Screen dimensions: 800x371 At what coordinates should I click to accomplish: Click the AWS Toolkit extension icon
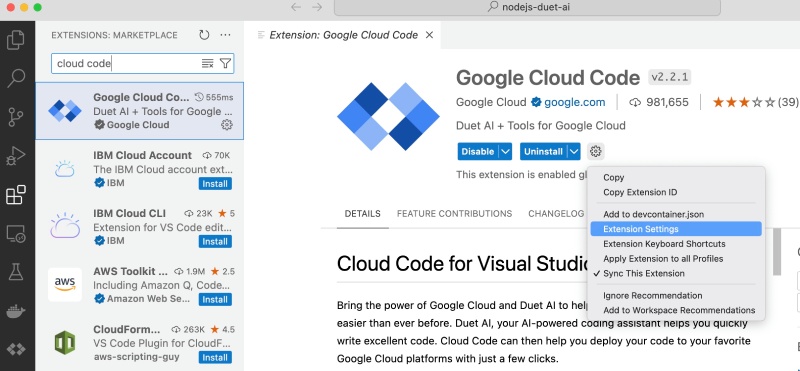tap(65, 285)
